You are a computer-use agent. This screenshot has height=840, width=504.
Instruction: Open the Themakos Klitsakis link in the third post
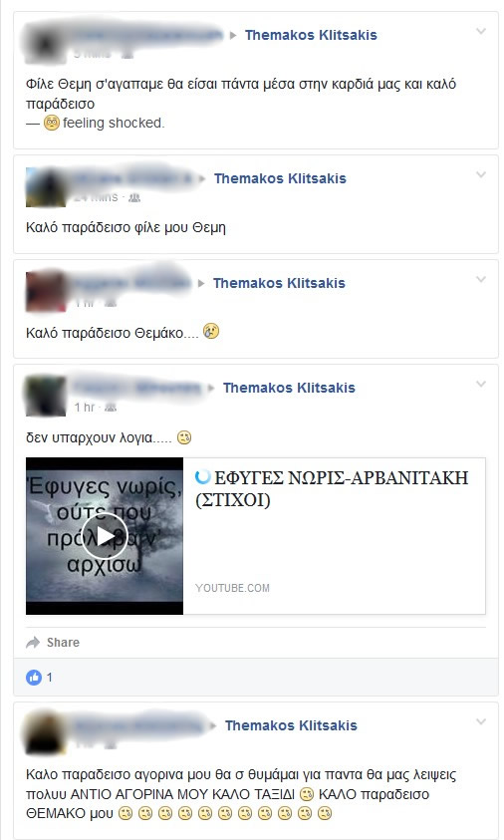point(279,283)
